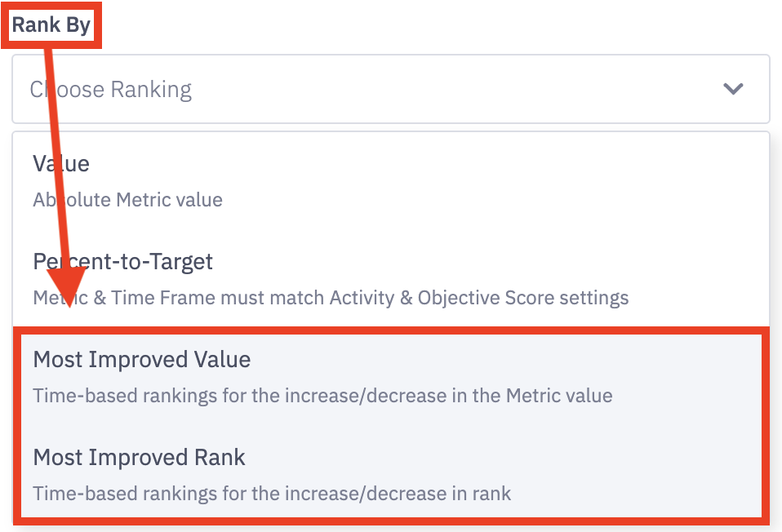The width and height of the screenshot is (782, 532).
Task: Click blank space right of Percent-to-Target title
Action: [490, 262]
